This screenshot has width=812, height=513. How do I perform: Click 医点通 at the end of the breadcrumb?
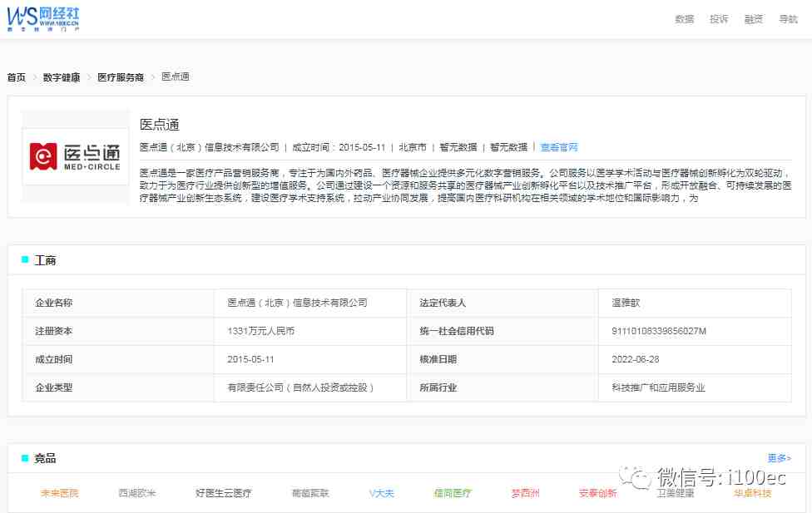175,76
